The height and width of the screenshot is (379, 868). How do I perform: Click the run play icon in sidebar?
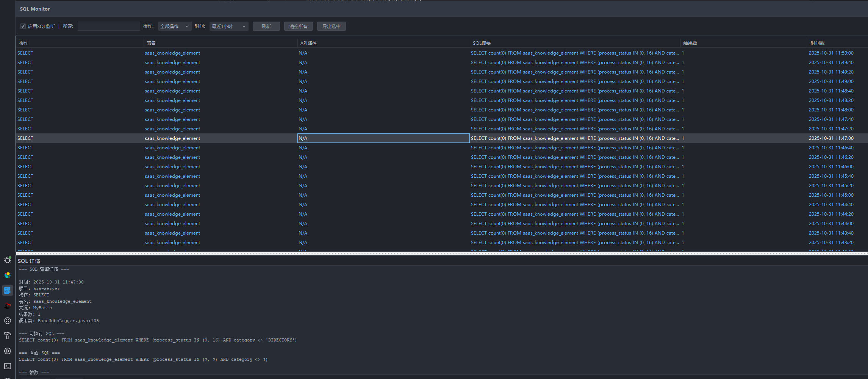7,351
